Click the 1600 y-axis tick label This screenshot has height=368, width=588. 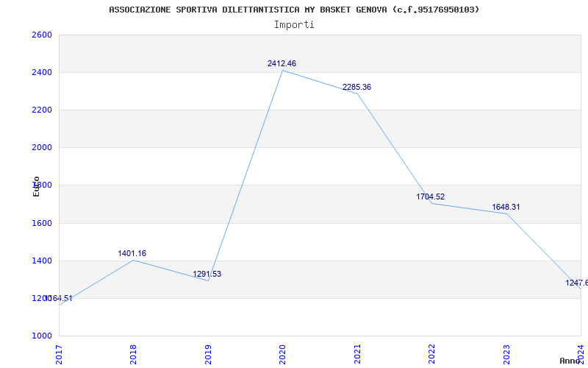point(42,223)
